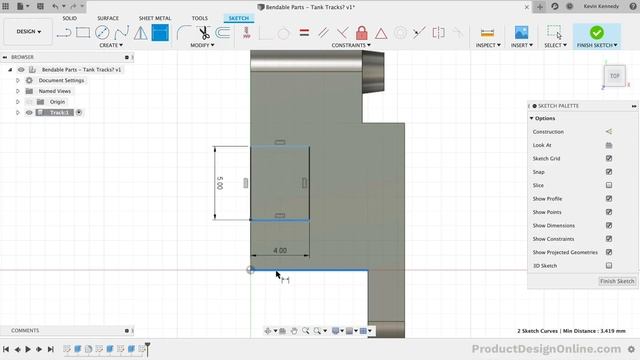Click the Zoom magnifier in navigation bar
The height and width of the screenshot is (360, 640).
click(305, 331)
